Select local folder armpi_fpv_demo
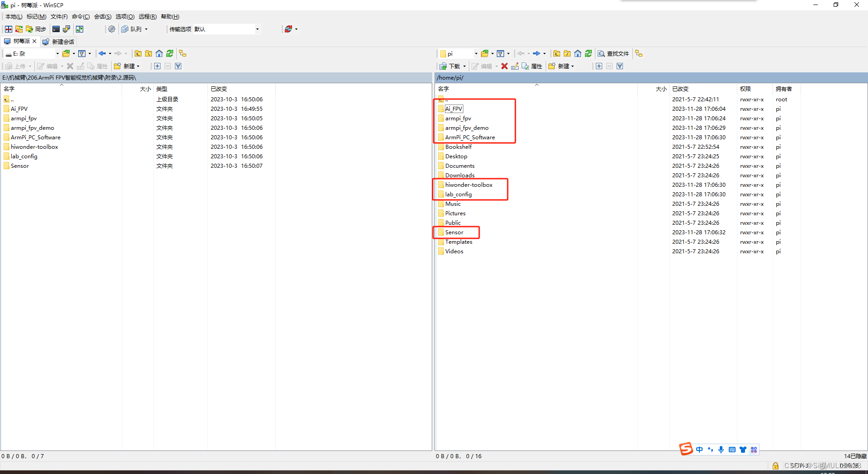The height and width of the screenshot is (474, 868). click(33, 128)
